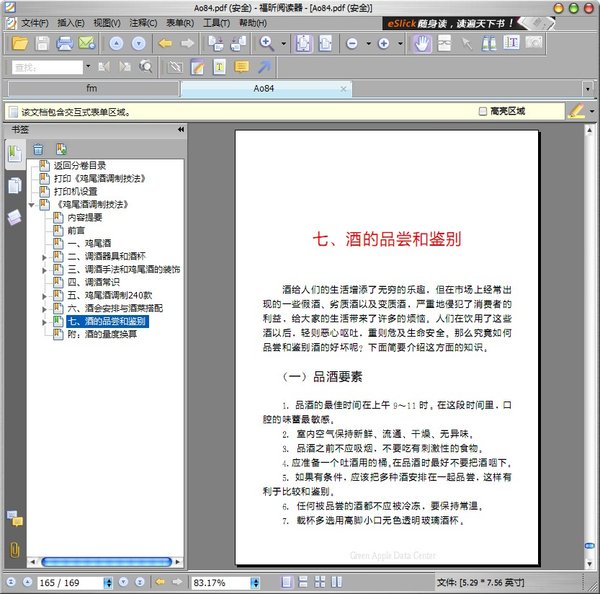The height and width of the screenshot is (594, 600).
Task: Open the binoculars search tool
Action: coord(489,43)
